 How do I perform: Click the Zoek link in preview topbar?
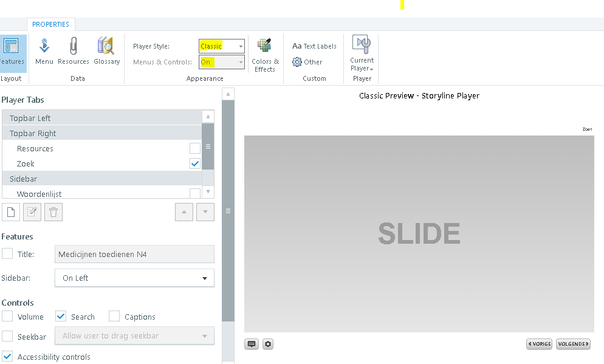click(x=588, y=129)
